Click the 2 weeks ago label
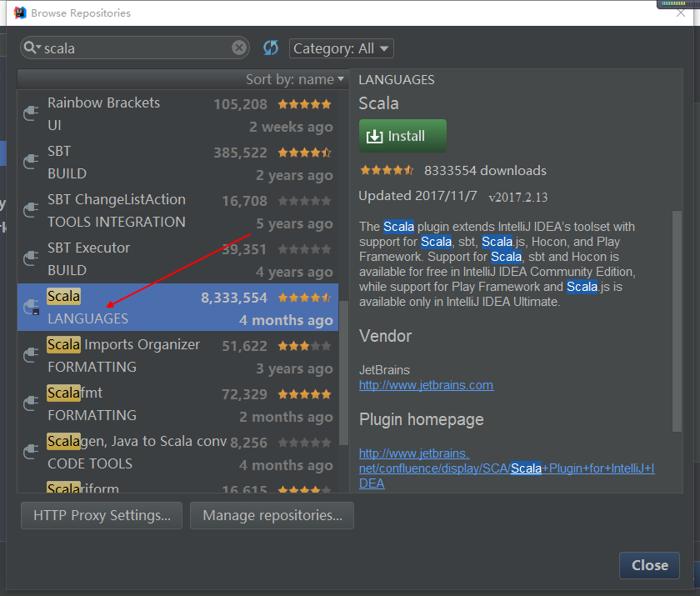Viewport: 700px width, 596px height. (291, 127)
